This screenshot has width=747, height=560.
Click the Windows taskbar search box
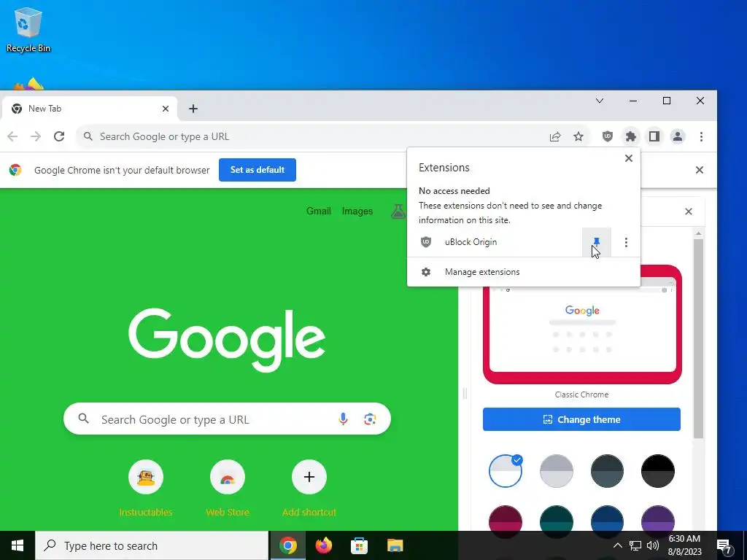[152, 545]
